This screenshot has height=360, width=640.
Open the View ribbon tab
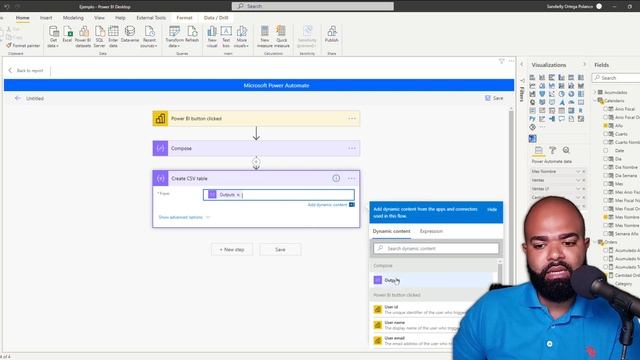point(99,18)
